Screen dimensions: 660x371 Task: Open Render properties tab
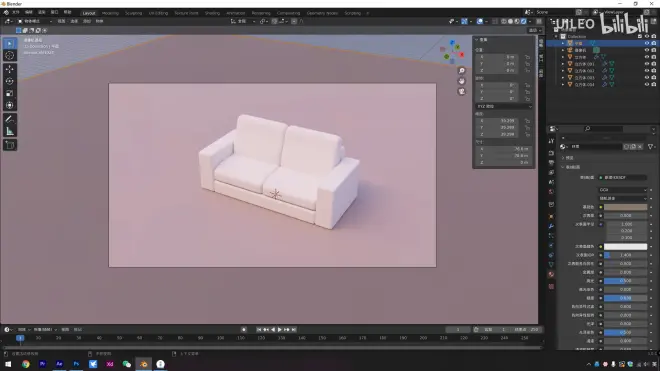pos(551,152)
